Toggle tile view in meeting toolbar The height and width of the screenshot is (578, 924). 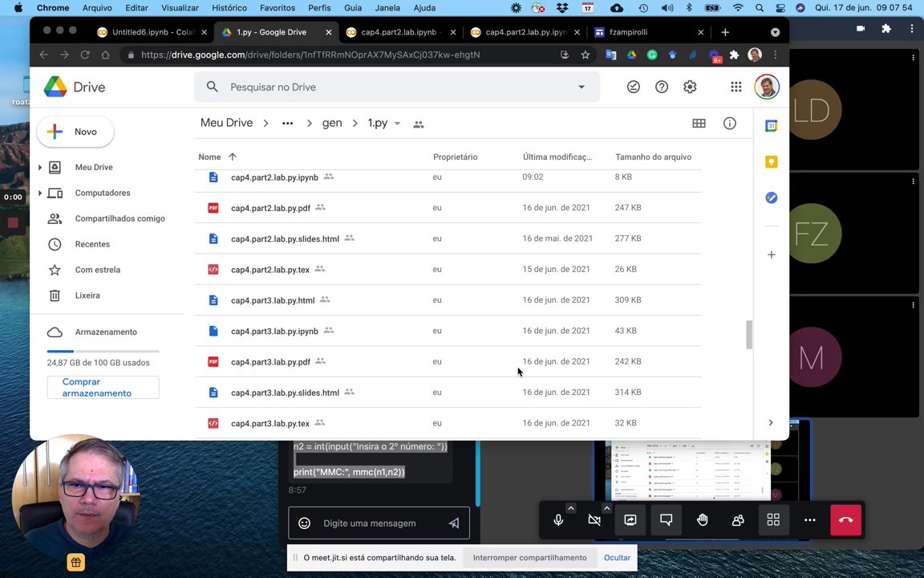pyautogui.click(x=773, y=519)
